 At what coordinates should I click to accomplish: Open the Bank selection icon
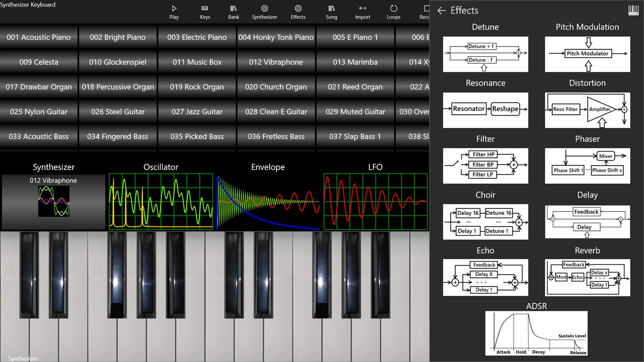233,12
